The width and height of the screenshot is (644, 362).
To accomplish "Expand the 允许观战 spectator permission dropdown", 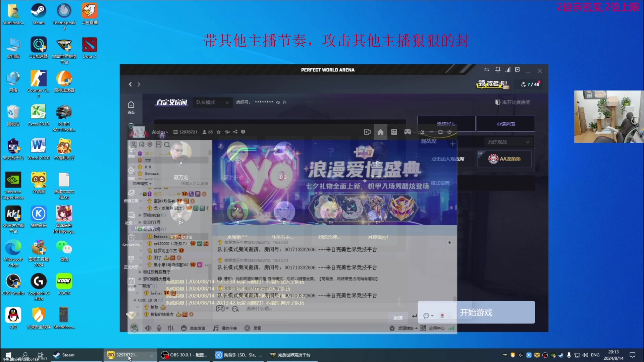I will tap(508, 141).
